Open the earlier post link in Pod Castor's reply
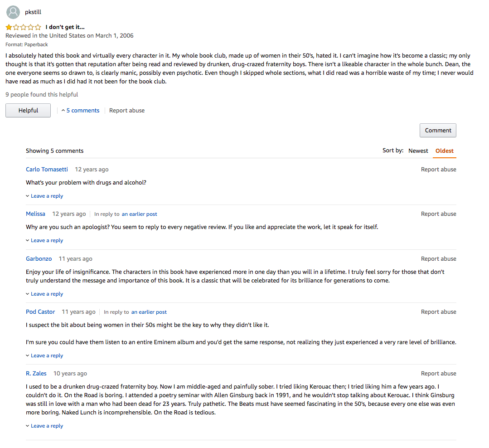Image resolution: width=489 pixels, height=448 pixels. [x=149, y=312]
